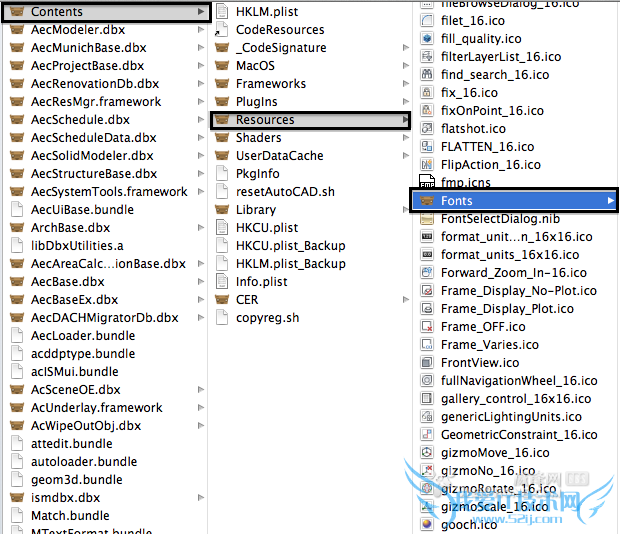The image size is (620, 534).
Task: Click the find_search_16.ico binoculars icon
Action: pos(427,74)
